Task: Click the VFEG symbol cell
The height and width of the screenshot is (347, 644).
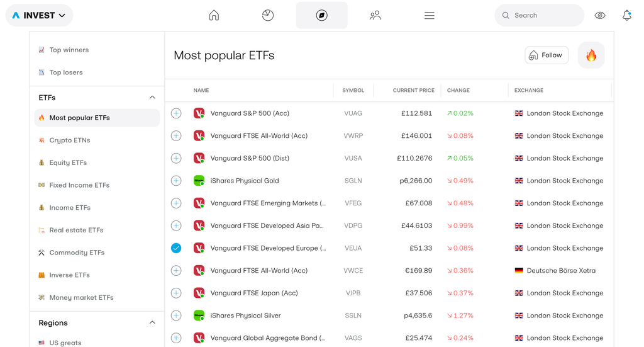Action: pyautogui.click(x=353, y=203)
